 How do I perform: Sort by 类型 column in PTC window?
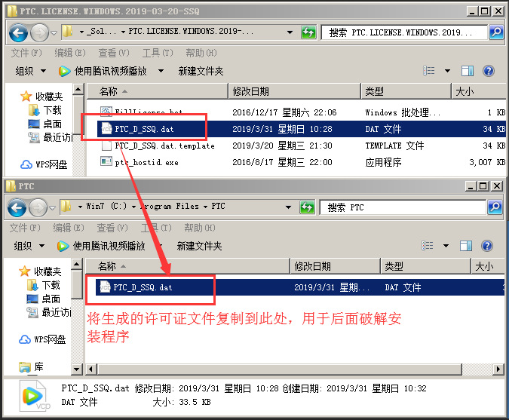coord(426,266)
